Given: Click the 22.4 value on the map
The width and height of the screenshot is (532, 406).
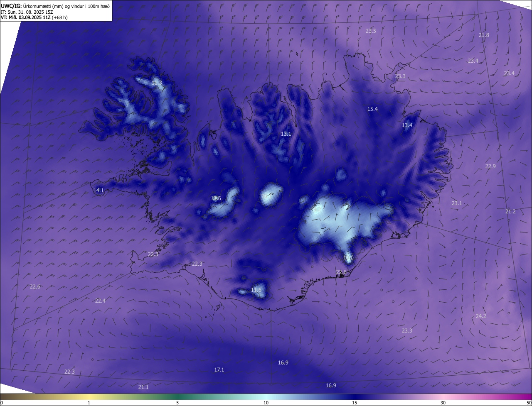Looking at the screenshot, I should pos(100,301).
